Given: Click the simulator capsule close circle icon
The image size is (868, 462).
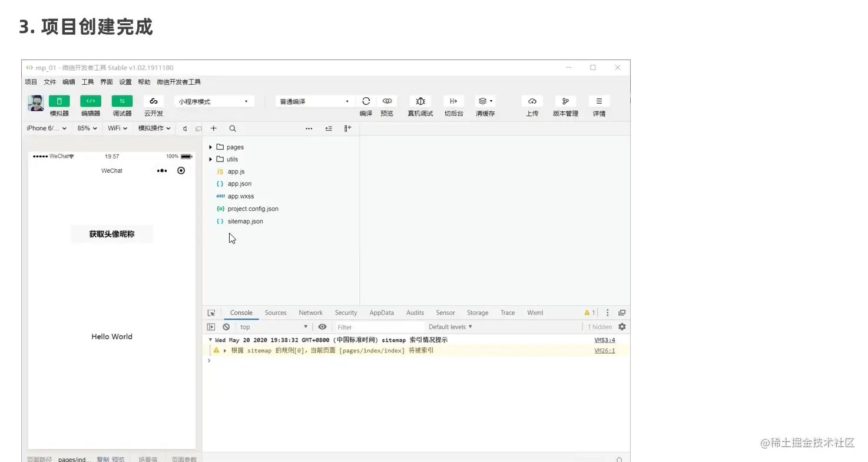Looking at the screenshot, I should tap(181, 171).
